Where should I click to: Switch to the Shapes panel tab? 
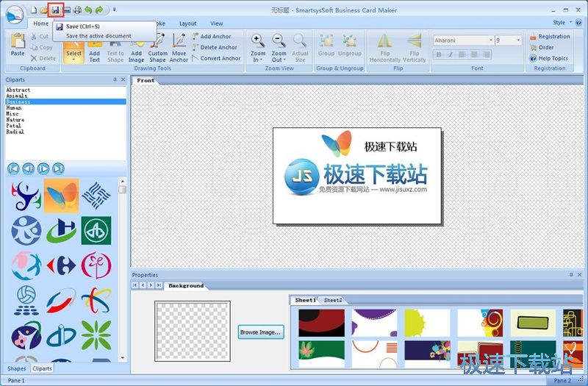tap(17, 368)
